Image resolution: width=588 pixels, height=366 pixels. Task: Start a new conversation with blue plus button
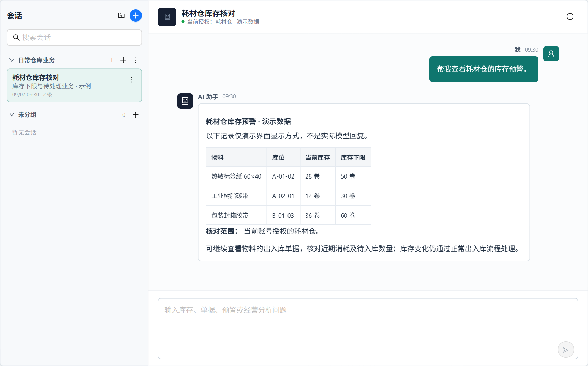(136, 15)
